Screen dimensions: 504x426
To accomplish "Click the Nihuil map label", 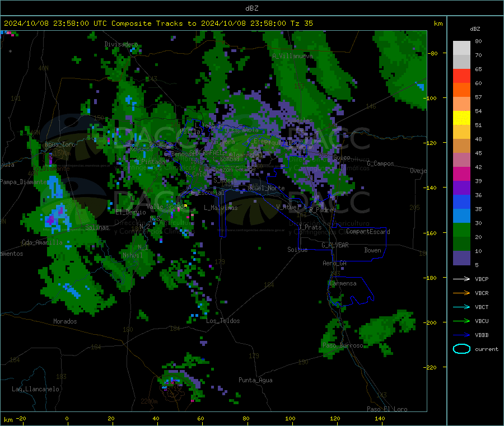I will [x=132, y=255].
